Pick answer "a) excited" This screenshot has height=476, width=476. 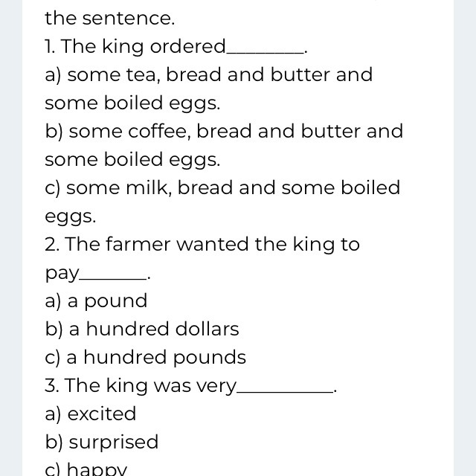click(x=90, y=414)
